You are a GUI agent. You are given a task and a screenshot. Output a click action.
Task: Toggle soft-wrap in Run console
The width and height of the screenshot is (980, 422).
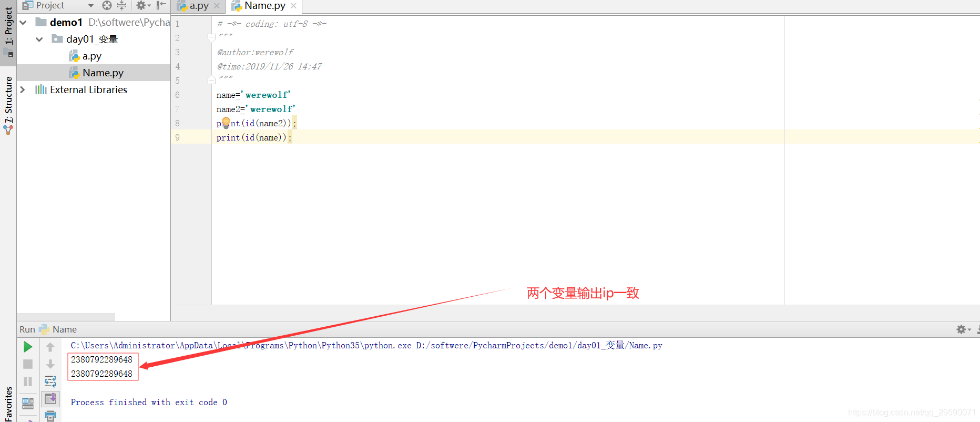click(x=50, y=381)
